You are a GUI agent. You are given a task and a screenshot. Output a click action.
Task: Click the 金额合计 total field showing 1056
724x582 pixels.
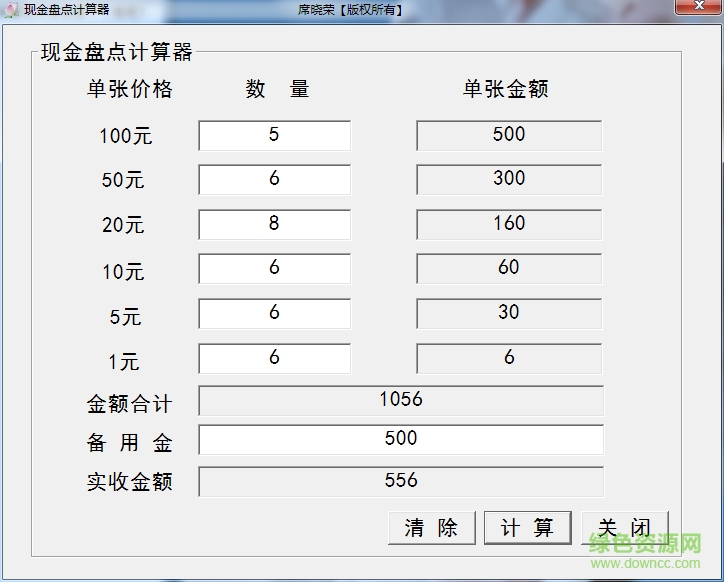(x=401, y=400)
